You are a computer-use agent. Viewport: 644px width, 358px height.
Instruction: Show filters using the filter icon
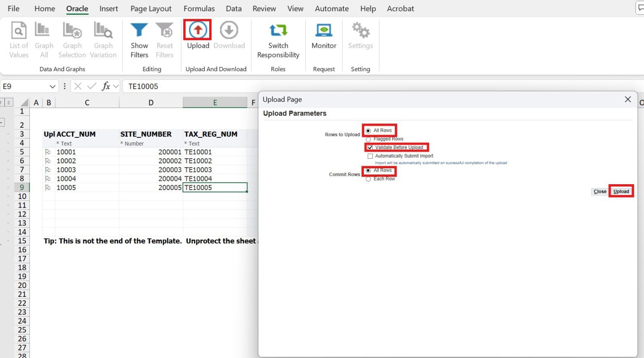point(139,39)
